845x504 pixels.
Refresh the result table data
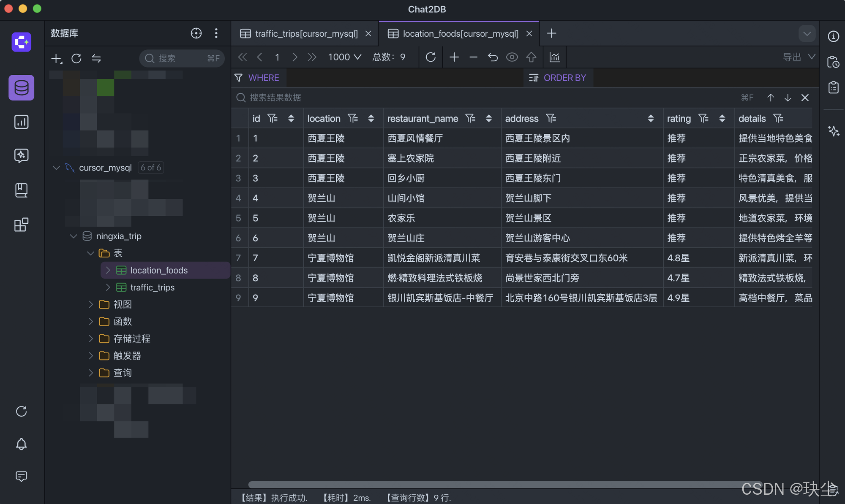(431, 57)
